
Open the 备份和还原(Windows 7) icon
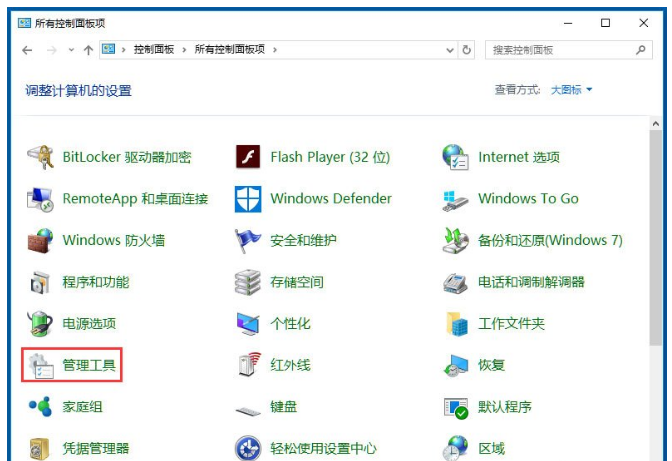point(455,241)
